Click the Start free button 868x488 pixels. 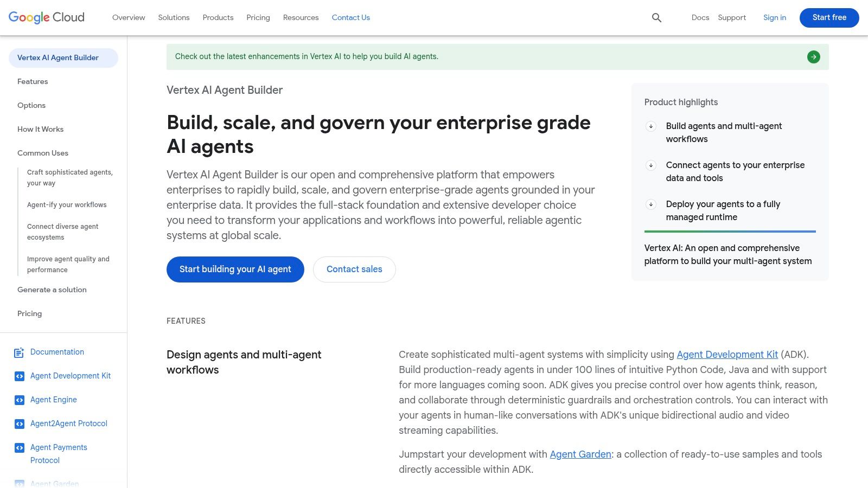829,17
